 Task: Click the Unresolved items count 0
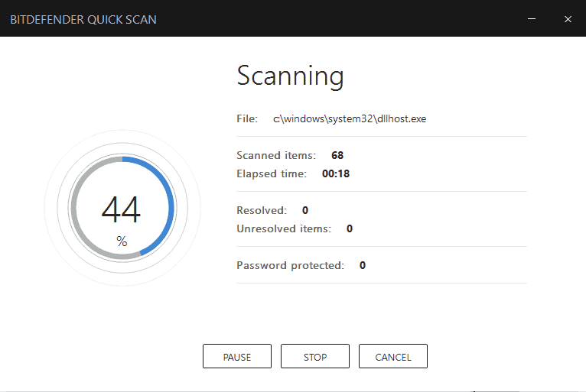(350, 228)
